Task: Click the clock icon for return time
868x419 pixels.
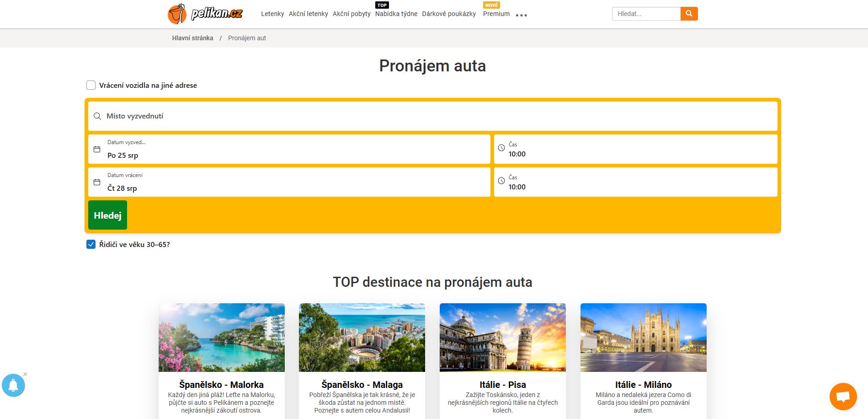Action: click(x=501, y=181)
